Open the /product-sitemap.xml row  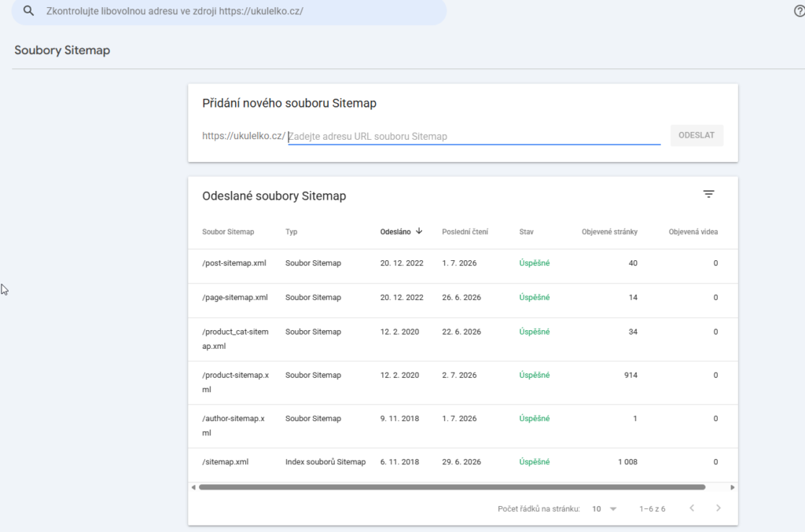[463, 382]
